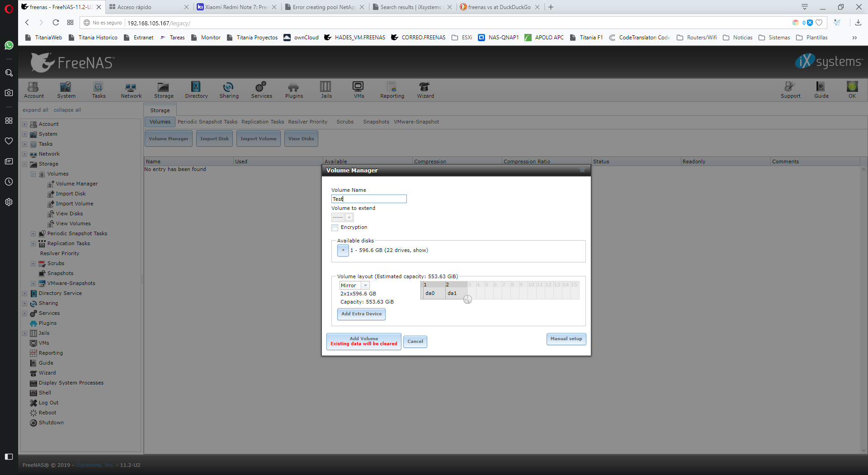
Task: Expand Periodic Snapshot Tasks node
Action: (x=33, y=233)
